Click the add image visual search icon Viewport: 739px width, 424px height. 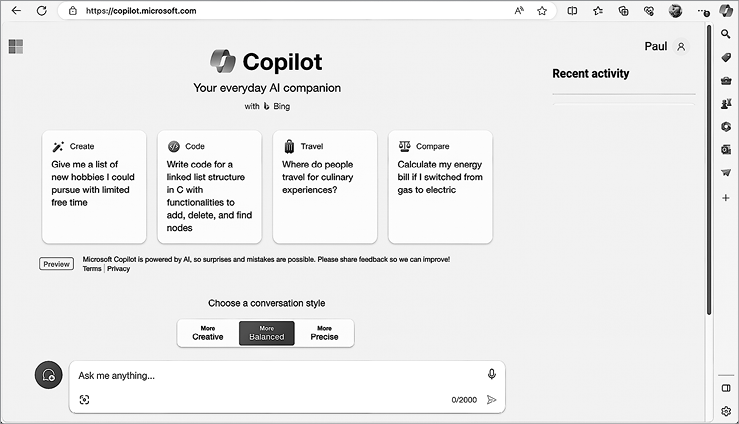[84, 400]
